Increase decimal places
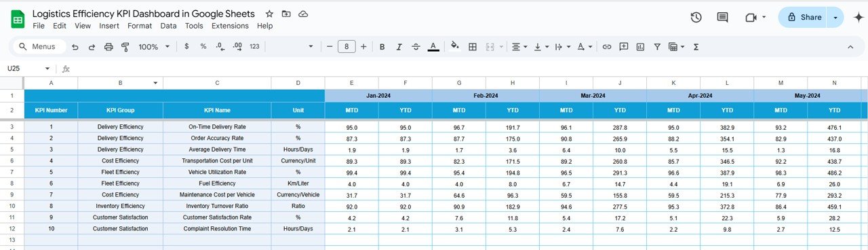The image size is (868, 250). (x=237, y=47)
